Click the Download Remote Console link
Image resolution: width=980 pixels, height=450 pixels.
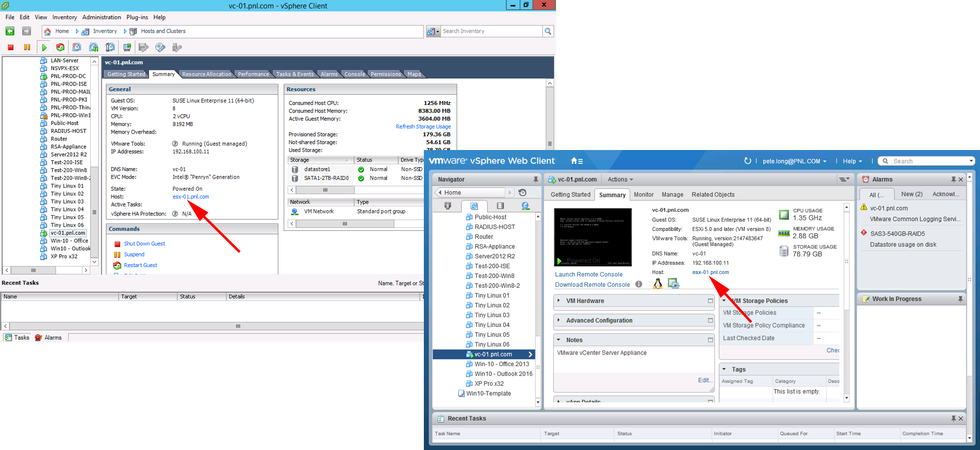(x=592, y=285)
